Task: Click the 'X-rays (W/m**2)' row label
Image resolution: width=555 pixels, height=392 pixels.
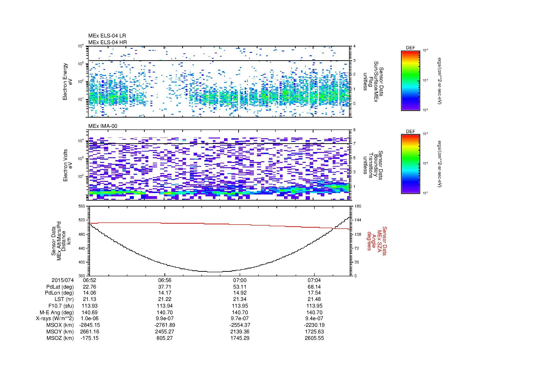Action: [x=55, y=318]
